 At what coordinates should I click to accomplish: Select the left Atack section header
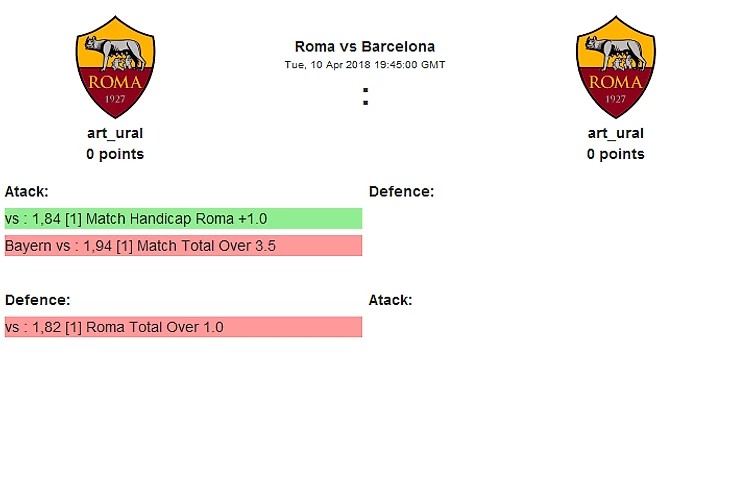coord(27,191)
